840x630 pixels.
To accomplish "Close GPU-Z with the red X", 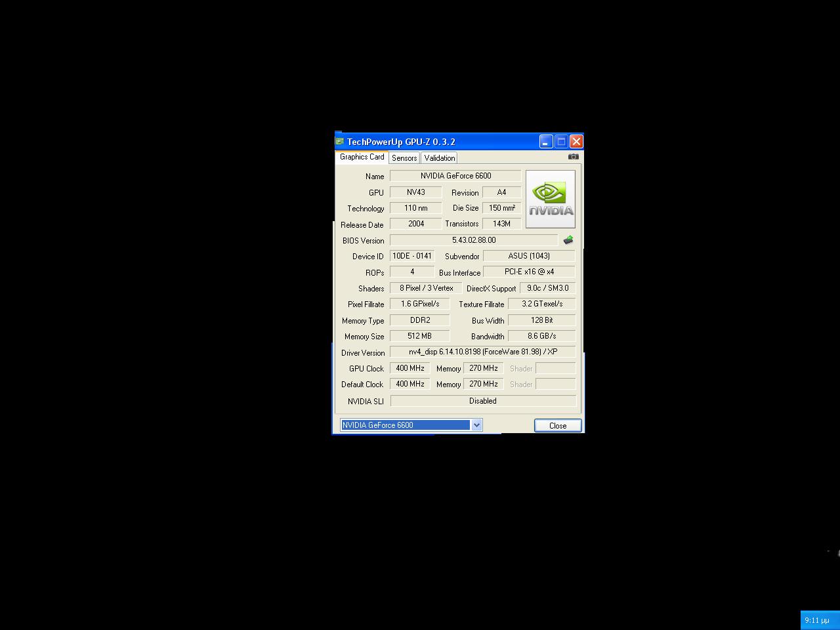I will coord(576,142).
